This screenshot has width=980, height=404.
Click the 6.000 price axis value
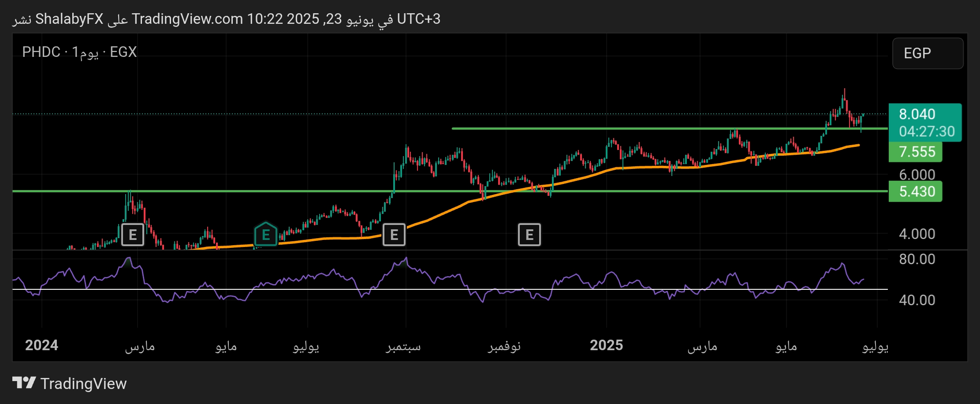917,175
